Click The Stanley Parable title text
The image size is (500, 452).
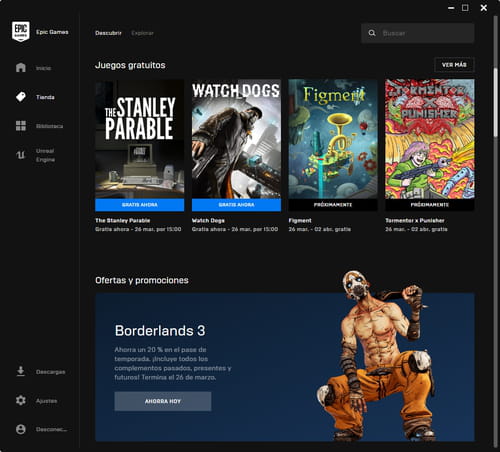click(122, 220)
